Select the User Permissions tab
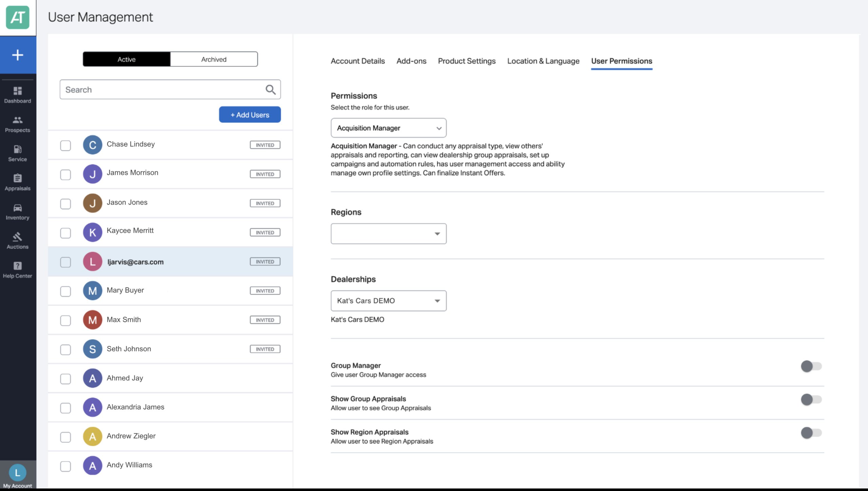Screen dimensions: 868x491 click(x=622, y=61)
